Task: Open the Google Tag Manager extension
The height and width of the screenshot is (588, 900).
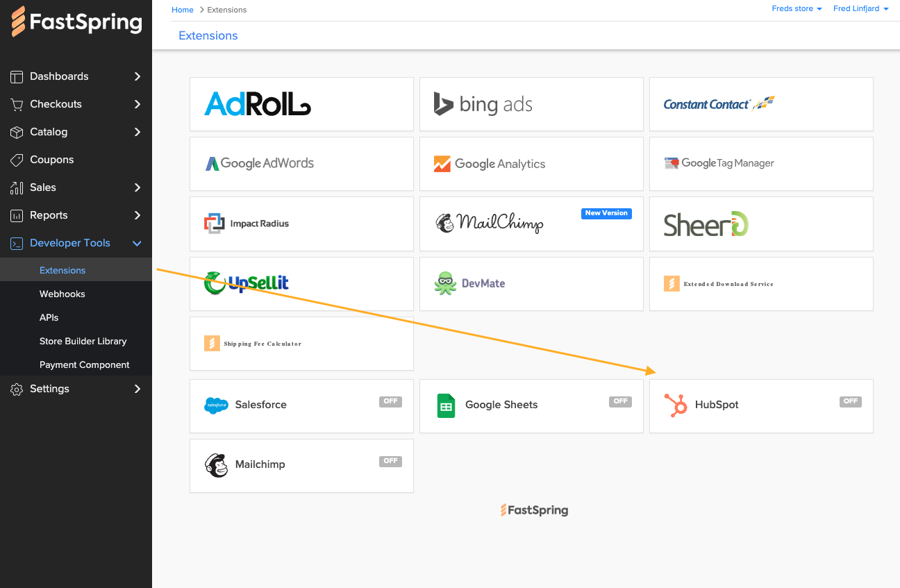Action: point(761,164)
